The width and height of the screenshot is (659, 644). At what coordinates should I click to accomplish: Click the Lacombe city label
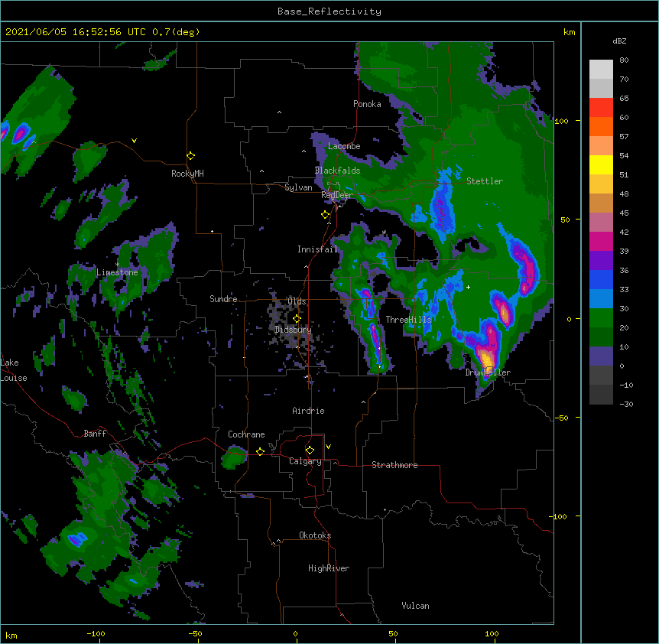click(344, 146)
